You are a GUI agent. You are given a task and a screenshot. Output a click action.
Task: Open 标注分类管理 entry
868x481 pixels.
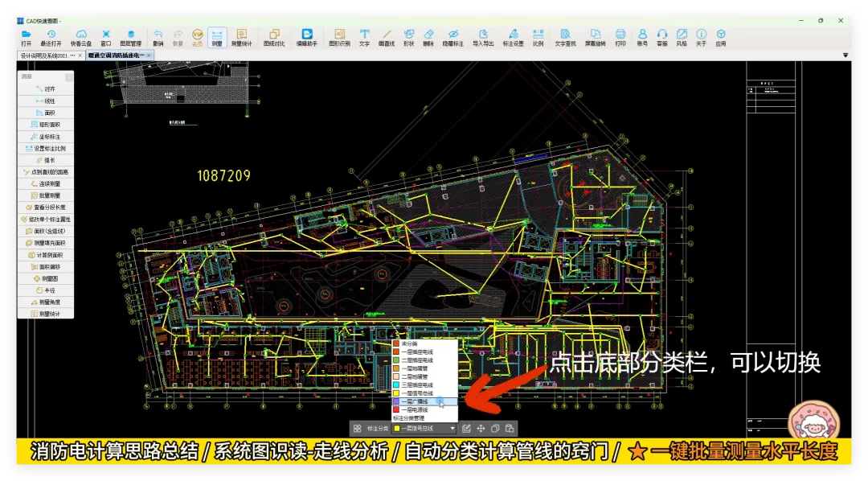(424, 417)
